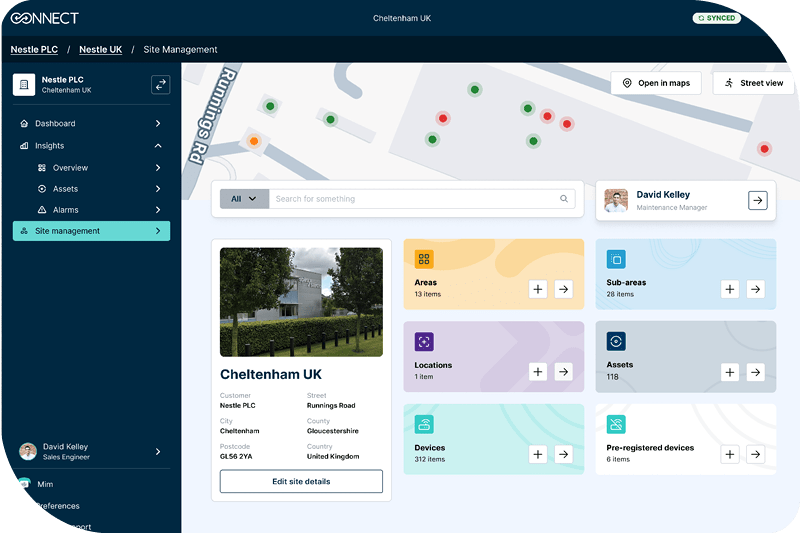Click the Edit site details button

pos(301,481)
